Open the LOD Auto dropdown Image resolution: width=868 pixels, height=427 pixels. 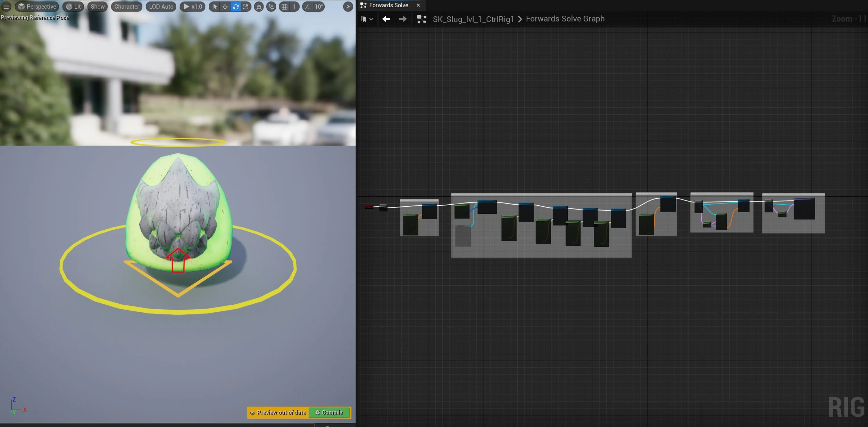point(161,7)
